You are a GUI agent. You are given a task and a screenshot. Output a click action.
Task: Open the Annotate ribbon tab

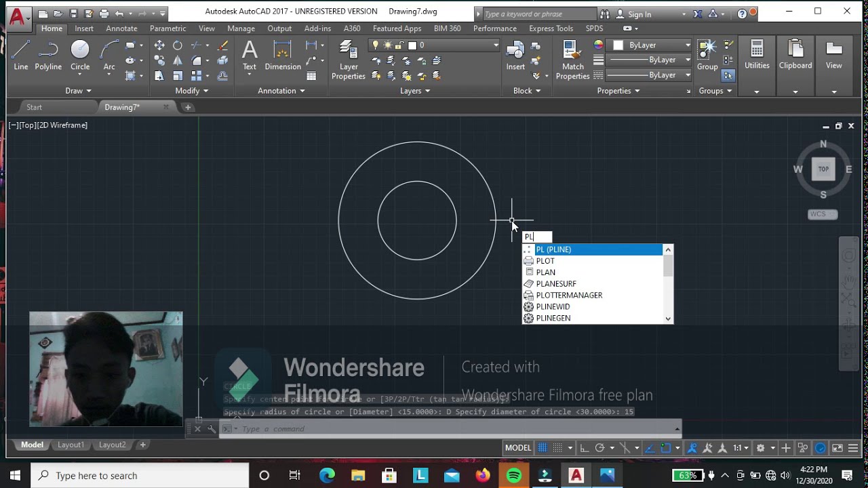click(x=121, y=28)
